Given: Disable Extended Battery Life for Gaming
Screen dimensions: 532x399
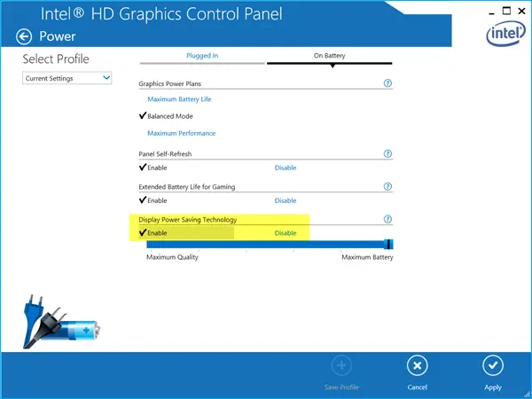Looking at the screenshot, I should click(x=286, y=200).
